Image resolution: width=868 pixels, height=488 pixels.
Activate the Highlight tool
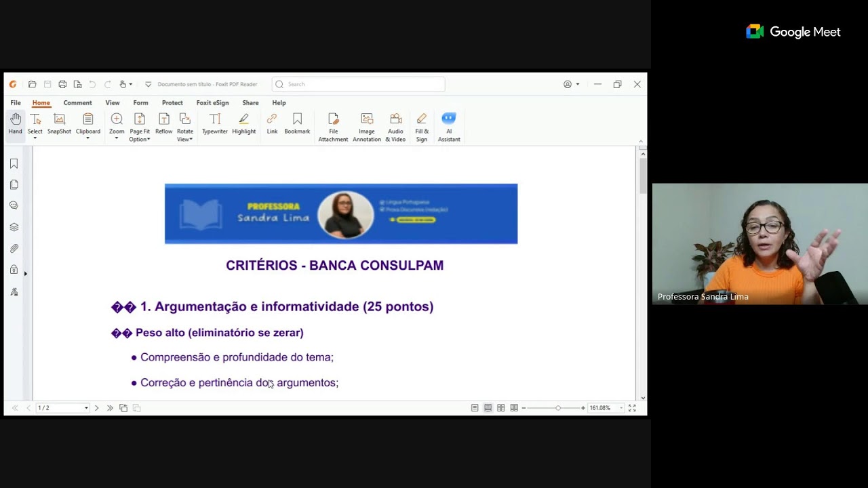[244, 124]
